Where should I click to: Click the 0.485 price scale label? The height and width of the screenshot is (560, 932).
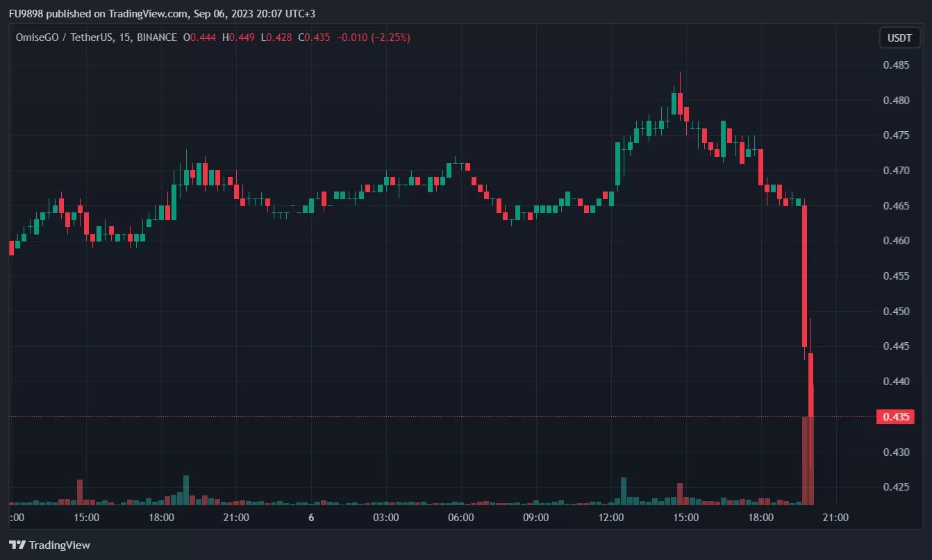click(896, 65)
